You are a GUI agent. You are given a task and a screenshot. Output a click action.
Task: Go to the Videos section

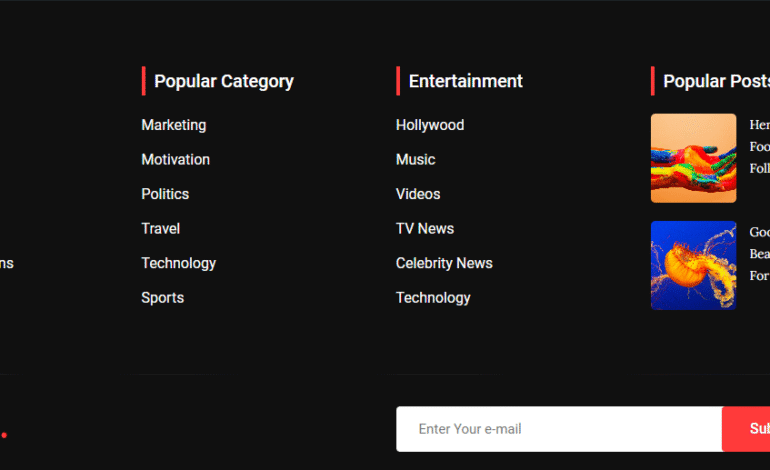point(418,194)
